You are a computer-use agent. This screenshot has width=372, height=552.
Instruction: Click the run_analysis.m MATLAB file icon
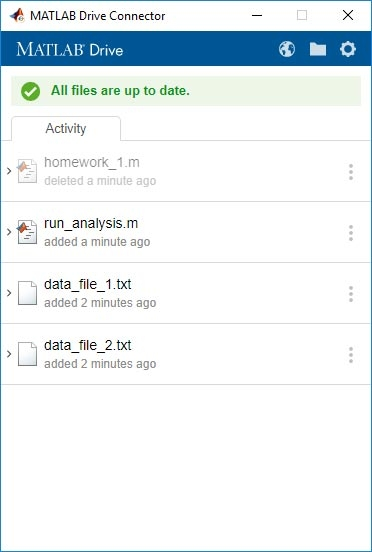pyautogui.click(x=27, y=232)
